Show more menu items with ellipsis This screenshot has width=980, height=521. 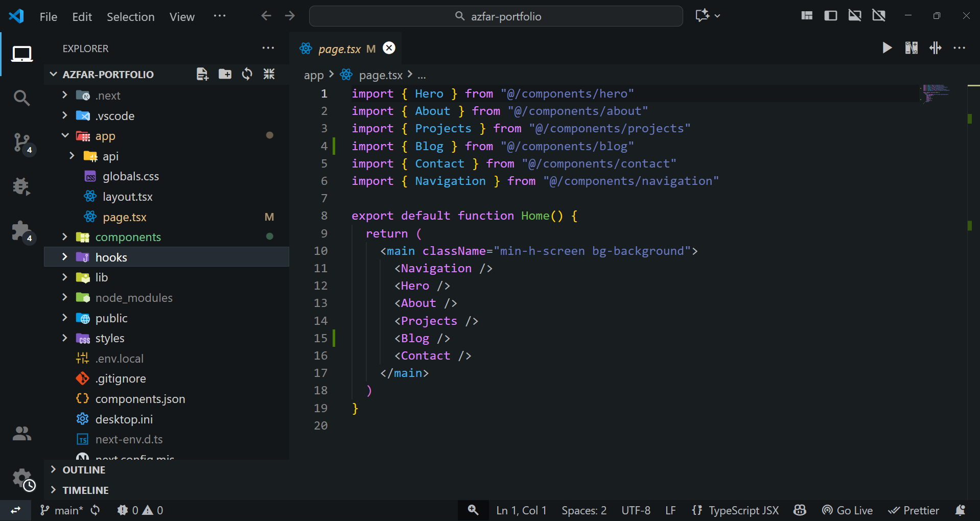(220, 16)
